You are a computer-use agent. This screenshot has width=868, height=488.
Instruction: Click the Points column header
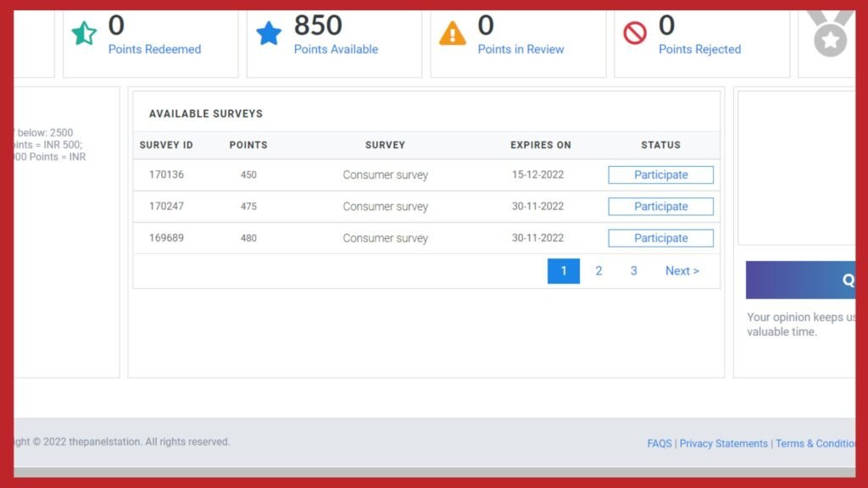(x=248, y=145)
